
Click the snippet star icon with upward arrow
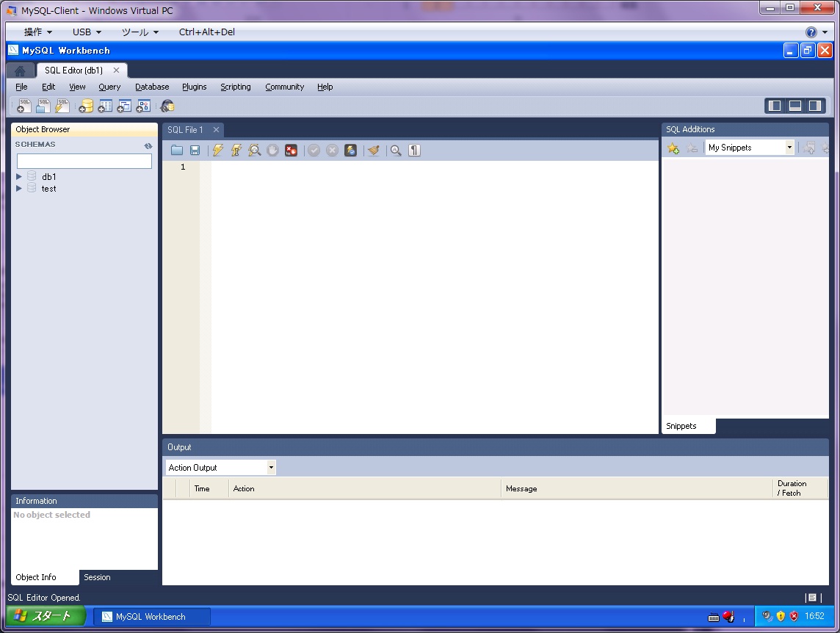[x=809, y=148]
